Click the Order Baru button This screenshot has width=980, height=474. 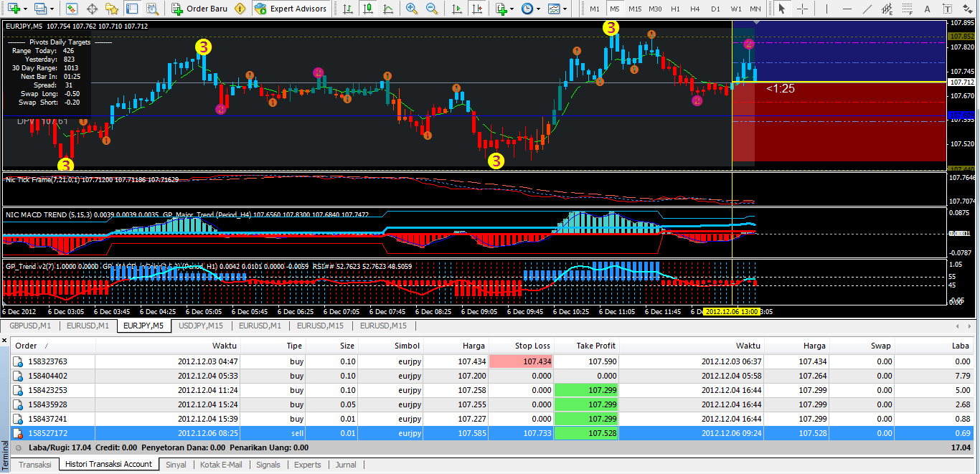coord(200,9)
